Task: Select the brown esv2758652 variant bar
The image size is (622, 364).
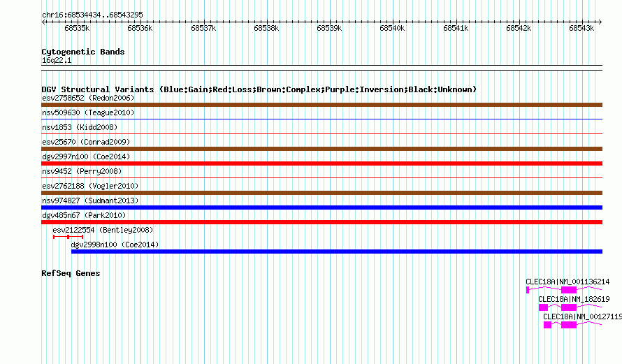Action: coord(321,105)
